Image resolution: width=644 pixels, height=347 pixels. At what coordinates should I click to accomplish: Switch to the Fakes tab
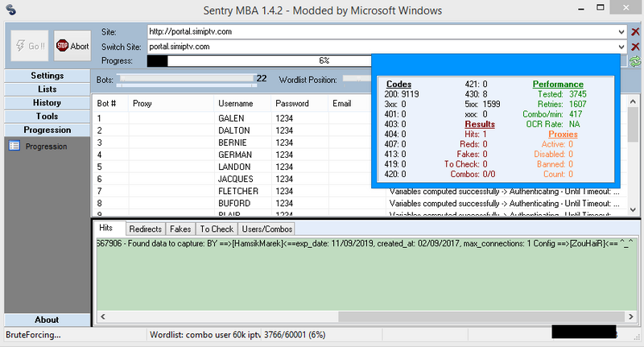(180, 229)
